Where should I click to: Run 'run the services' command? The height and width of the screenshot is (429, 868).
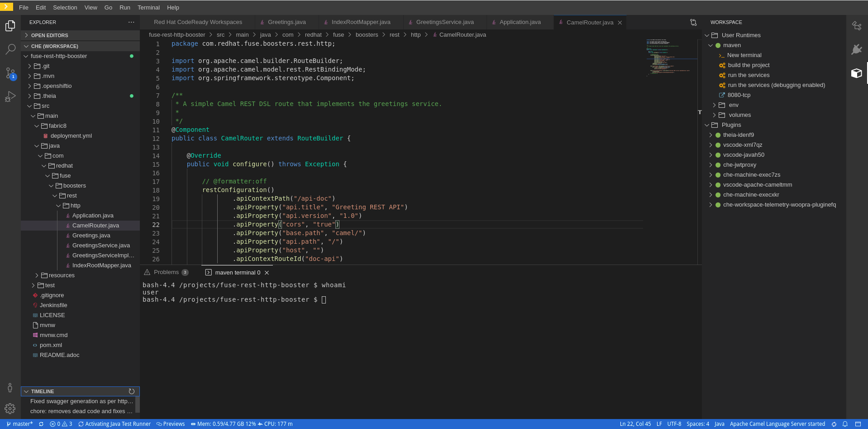(749, 75)
